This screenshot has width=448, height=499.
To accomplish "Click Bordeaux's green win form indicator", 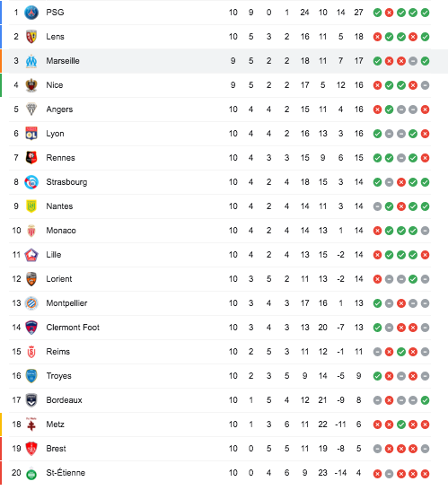I will 425,400.
